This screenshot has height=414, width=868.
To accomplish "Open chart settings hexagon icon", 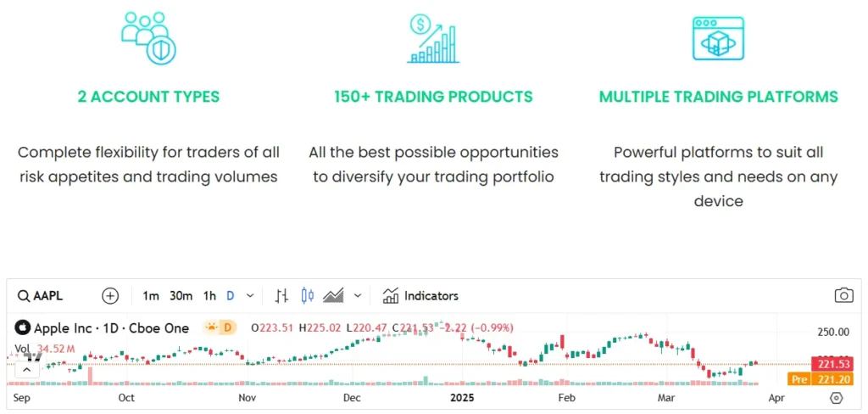I will (x=837, y=398).
